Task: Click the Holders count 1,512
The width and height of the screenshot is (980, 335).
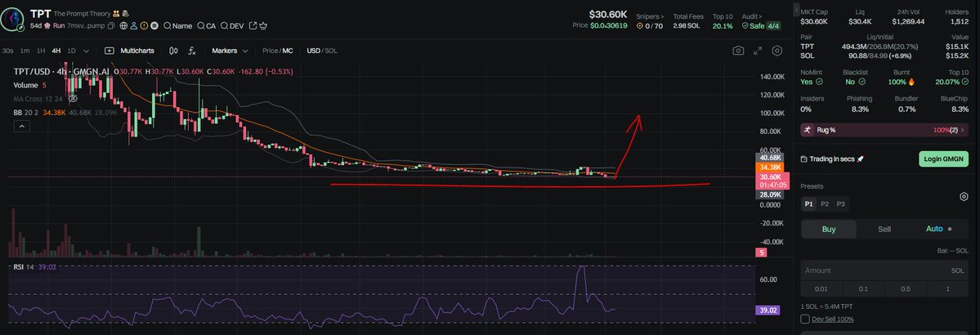Action: tap(960, 21)
